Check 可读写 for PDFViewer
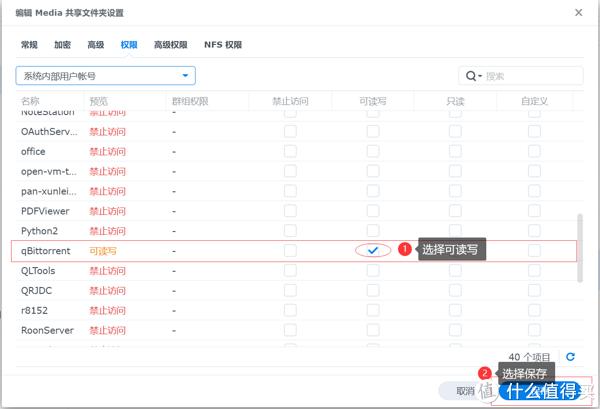The image size is (600, 409). (x=373, y=211)
